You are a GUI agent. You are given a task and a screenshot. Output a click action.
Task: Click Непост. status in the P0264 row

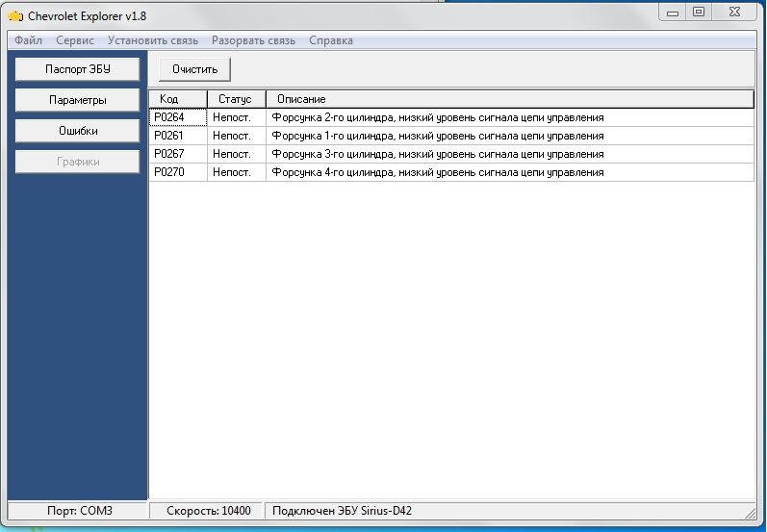point(237,117)
